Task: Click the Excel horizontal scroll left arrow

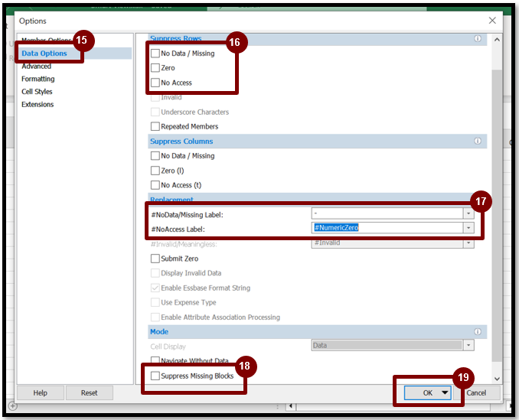Action: [x=291, y=405]
